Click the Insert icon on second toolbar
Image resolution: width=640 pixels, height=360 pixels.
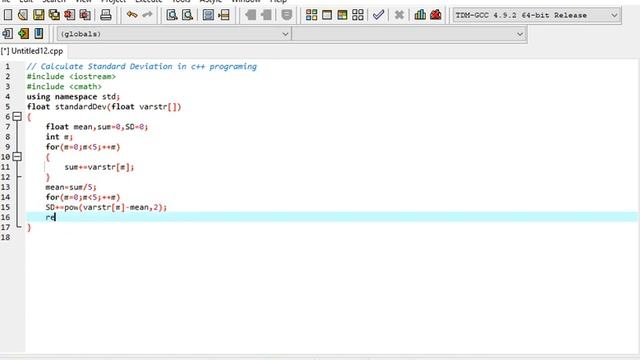pos(8,33)
